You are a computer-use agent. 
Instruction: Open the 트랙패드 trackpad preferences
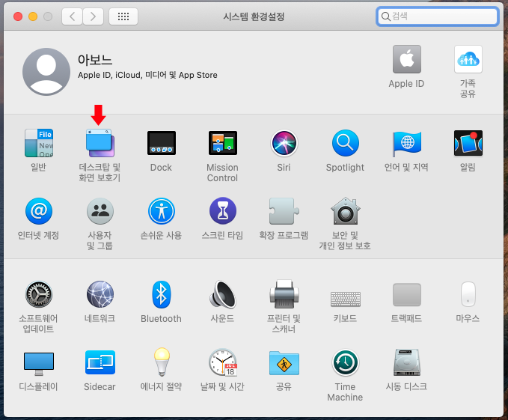(x=406, y=294)
